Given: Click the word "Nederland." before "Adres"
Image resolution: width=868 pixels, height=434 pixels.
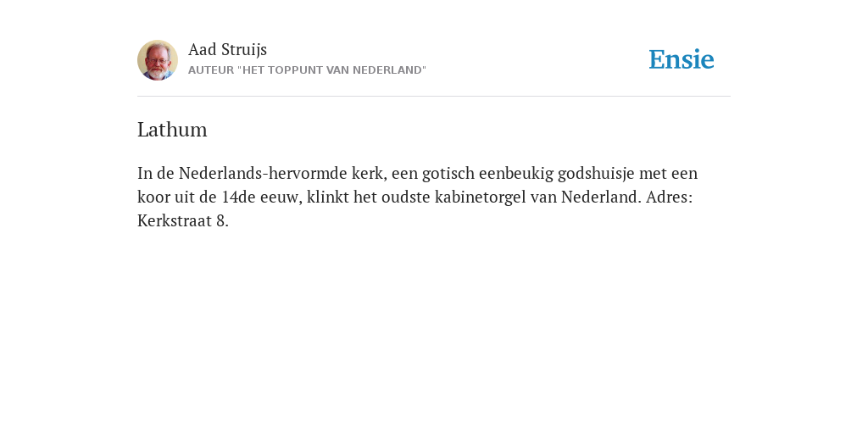Looking at the screenshot, I should coord(601,197).
